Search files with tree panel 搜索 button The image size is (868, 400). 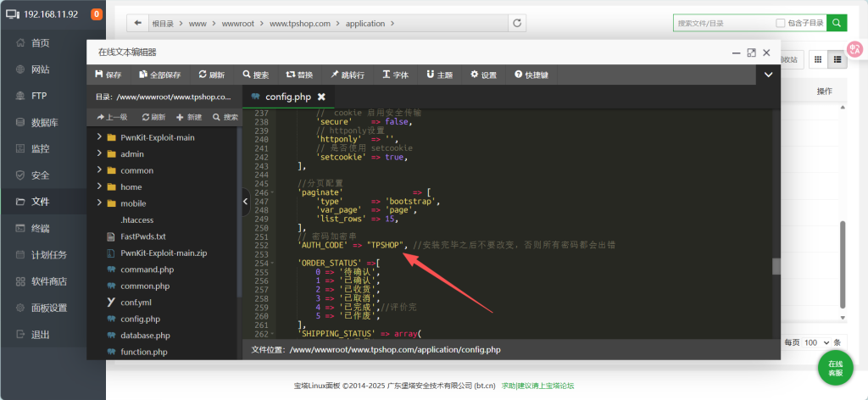click(x=225, y=117)
